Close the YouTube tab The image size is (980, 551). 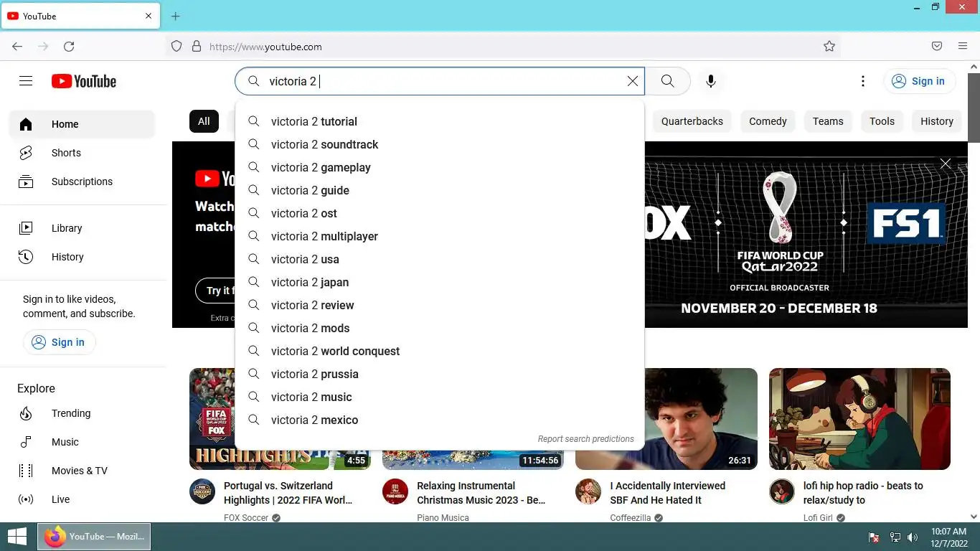149,16
